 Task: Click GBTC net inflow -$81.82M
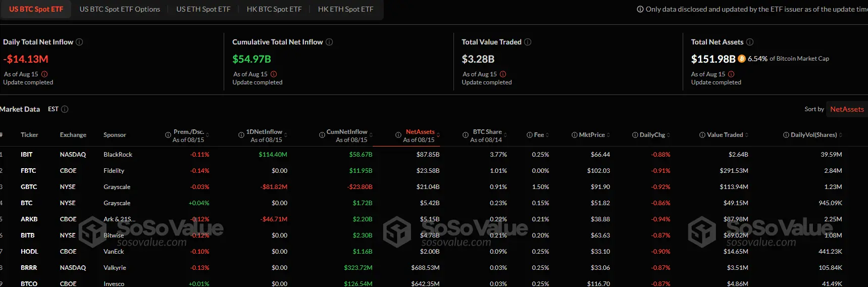pos(274,187)
